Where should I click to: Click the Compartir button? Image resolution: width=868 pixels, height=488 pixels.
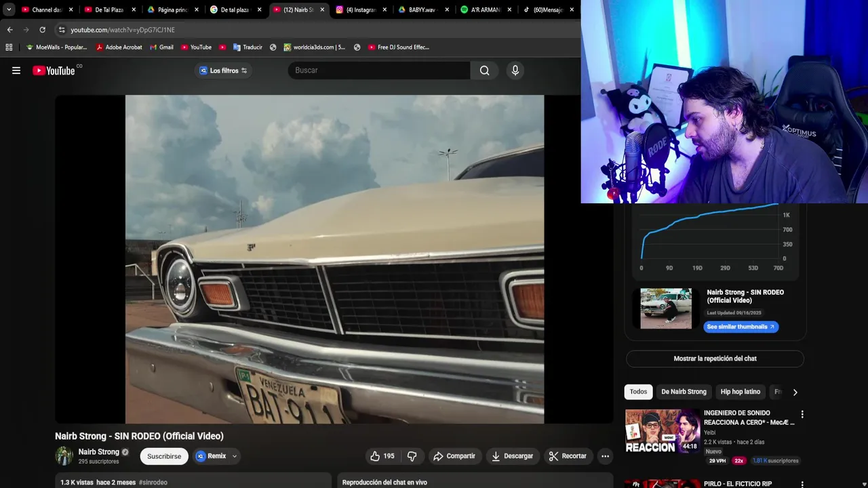(454, 456)
